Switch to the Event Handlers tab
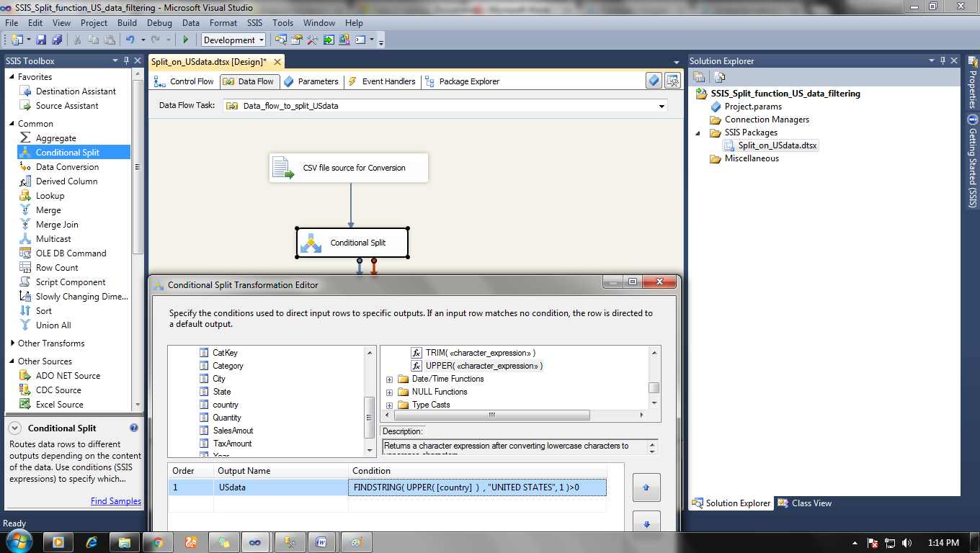 (382, 81)
